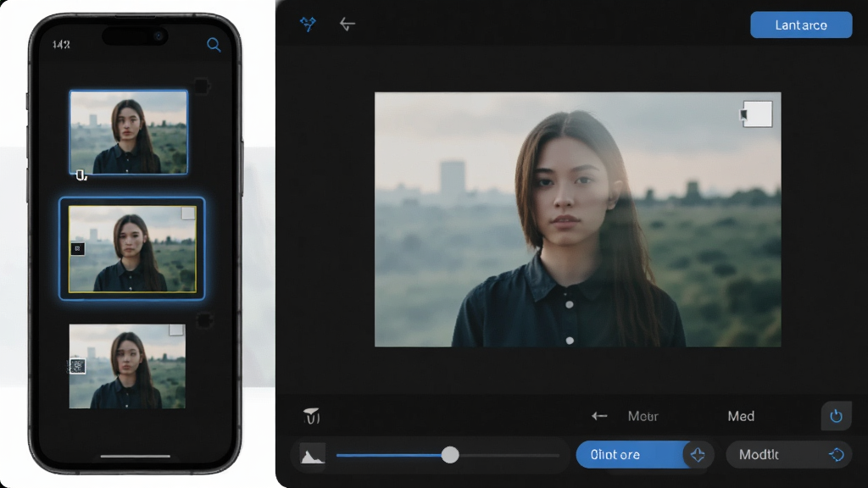
Task: Tap the search magnifier on the phone
Action: pyautogui.click(x=214, y=45)
